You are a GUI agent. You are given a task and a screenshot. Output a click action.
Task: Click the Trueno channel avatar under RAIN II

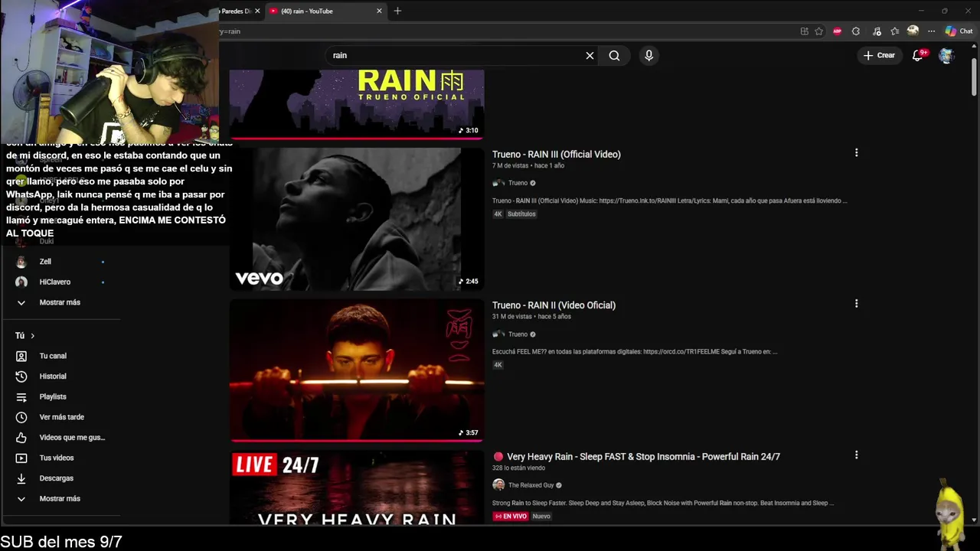498,334
